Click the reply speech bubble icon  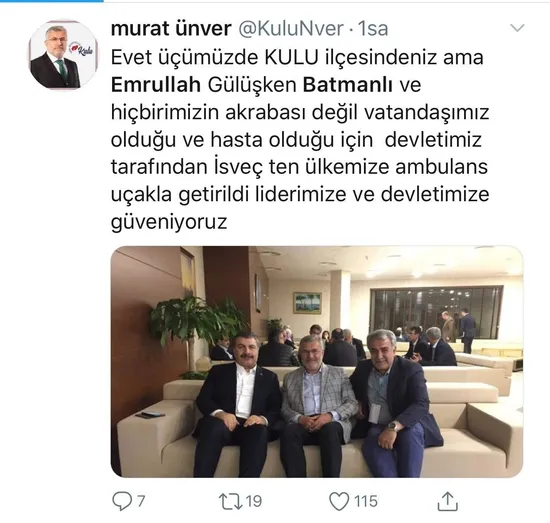[121, 501]
